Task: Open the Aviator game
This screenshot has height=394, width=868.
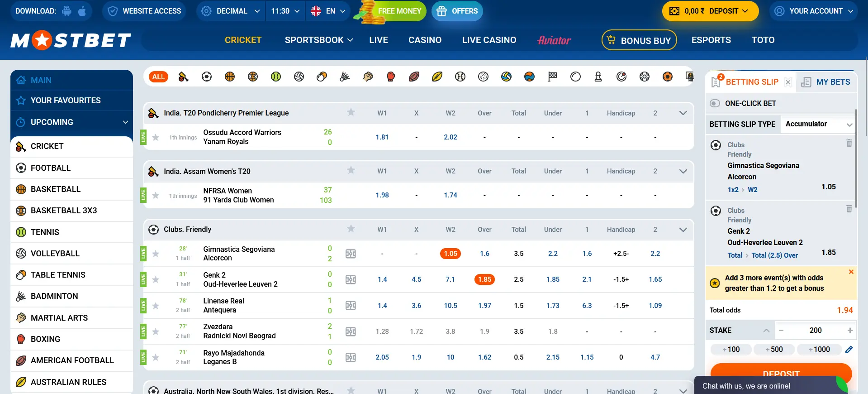Action: click(x=554, y=40)
